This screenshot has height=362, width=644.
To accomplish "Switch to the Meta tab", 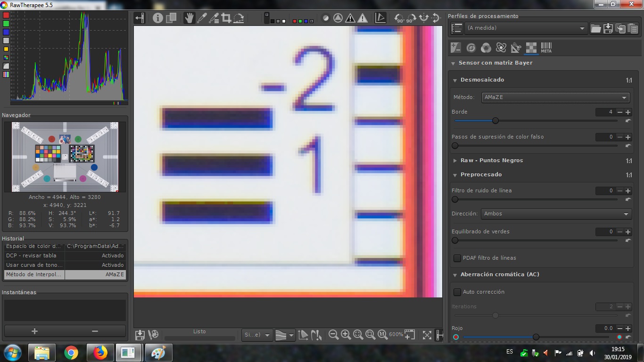I will tap(546, 48).
